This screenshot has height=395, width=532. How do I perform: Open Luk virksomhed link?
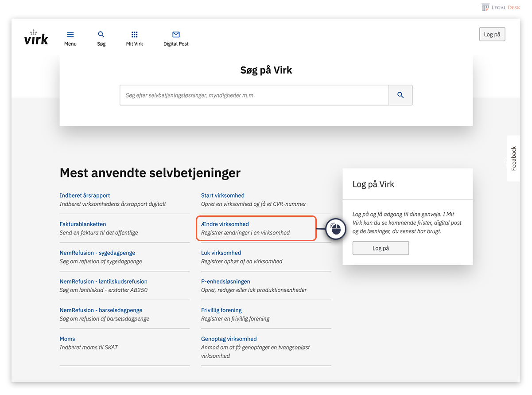point(221,253)
